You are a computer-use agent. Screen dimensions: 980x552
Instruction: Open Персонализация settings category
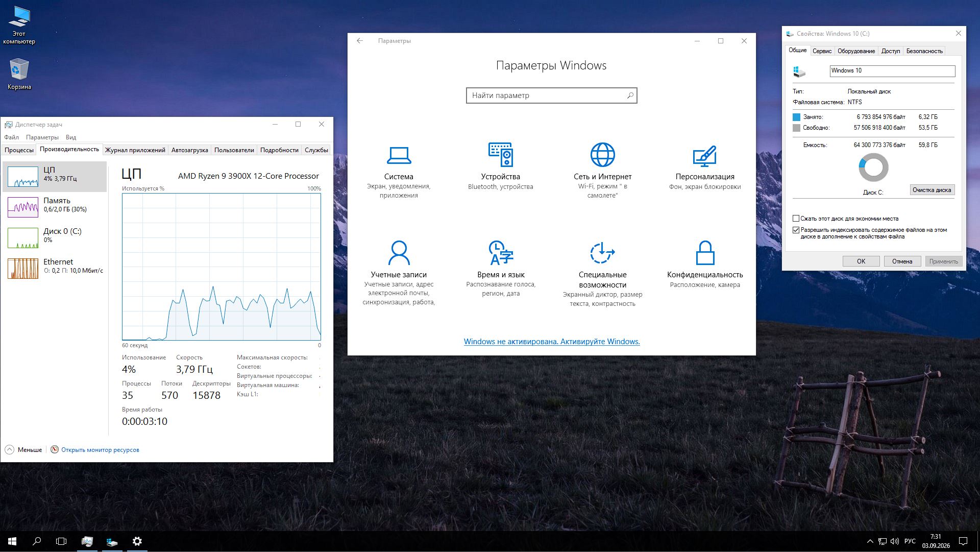(705, 168)
